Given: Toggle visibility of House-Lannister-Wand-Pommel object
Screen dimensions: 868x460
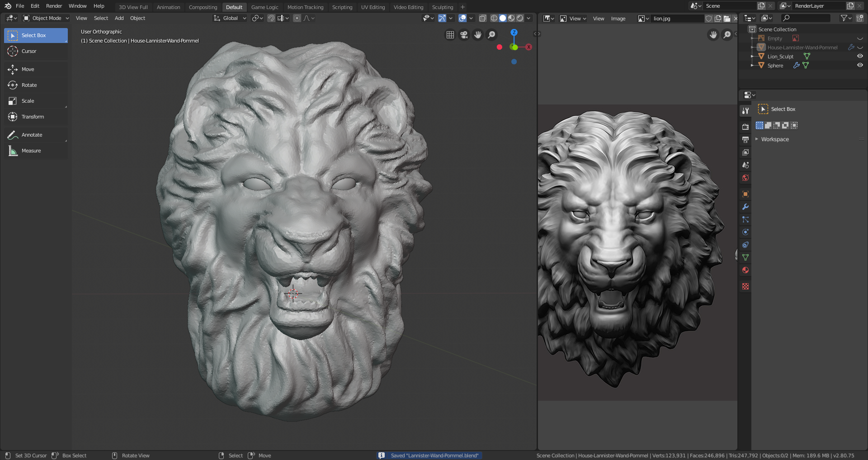Looking at the screenshot, I should [x=860, y=47].
